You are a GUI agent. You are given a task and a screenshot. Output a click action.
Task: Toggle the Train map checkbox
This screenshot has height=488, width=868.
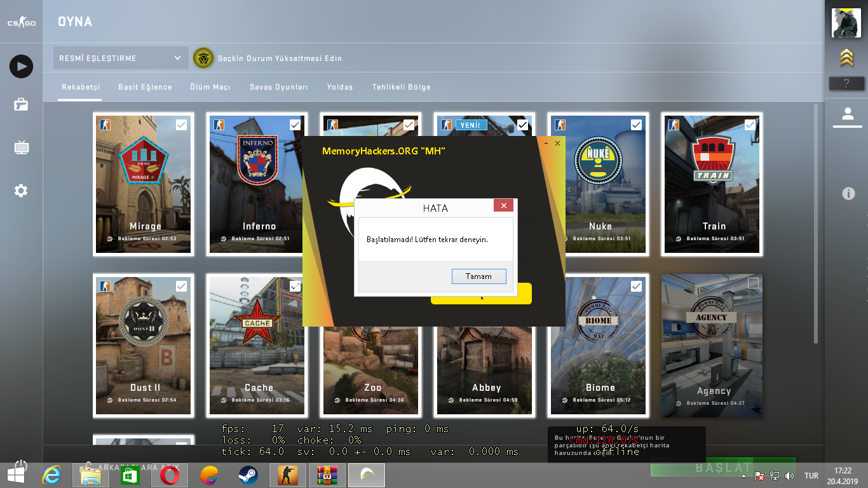coord(750,125)
